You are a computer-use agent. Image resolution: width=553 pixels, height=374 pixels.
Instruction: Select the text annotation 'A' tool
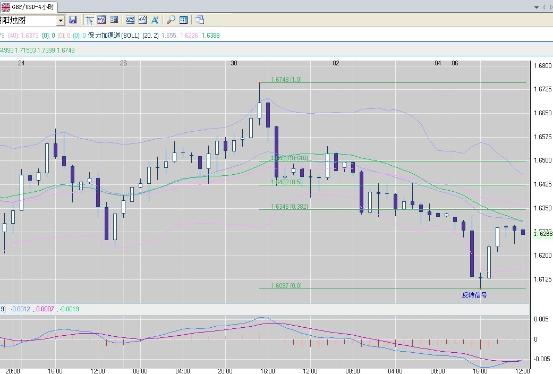155,20
